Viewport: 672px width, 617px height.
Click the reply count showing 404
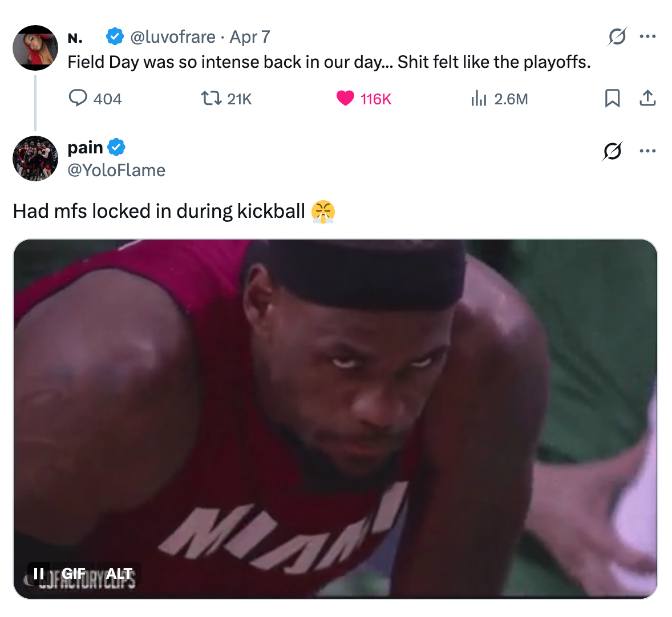[107, 98]
